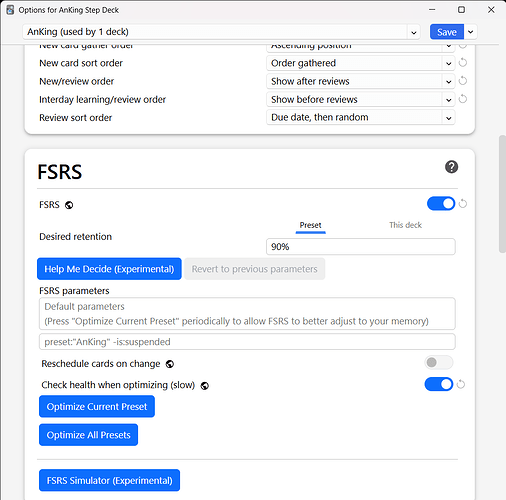506x500 pixels.
Task: Select the Preset tab for desired retention
Action: pyautogui.click(x=310, y=225)
